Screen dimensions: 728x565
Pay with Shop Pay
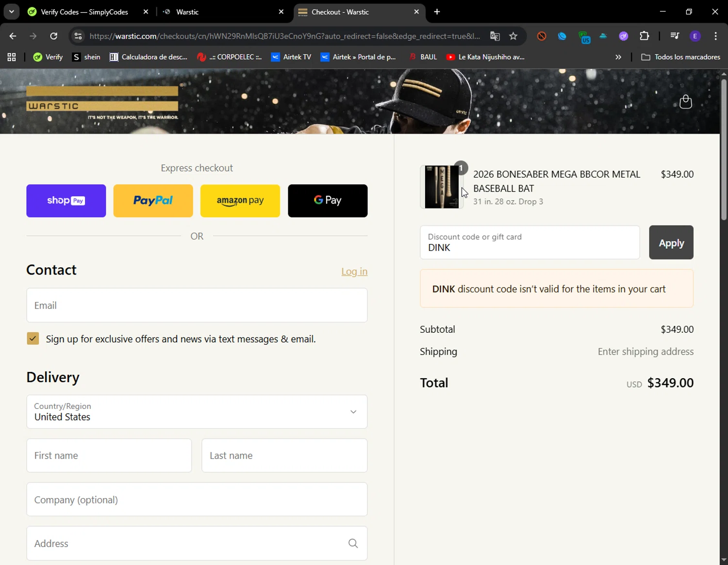pyautogui.click(x=66, y=201)
